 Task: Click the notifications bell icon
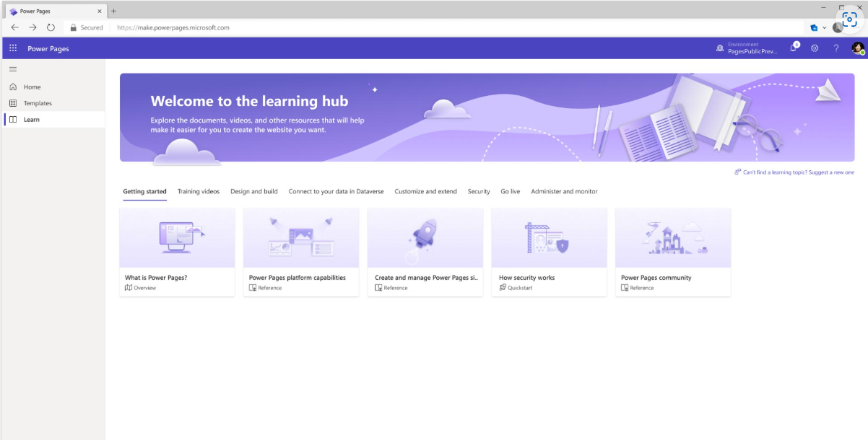coord(794,48)
